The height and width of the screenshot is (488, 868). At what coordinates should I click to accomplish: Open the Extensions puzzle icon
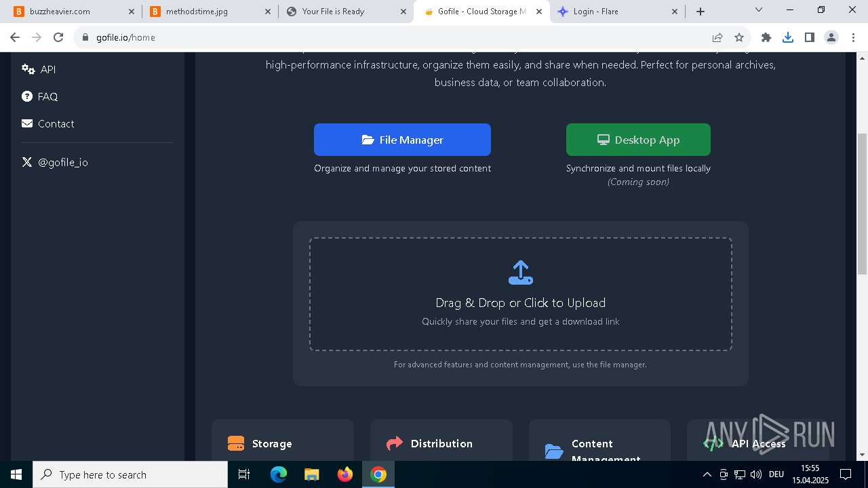point(766,37)
